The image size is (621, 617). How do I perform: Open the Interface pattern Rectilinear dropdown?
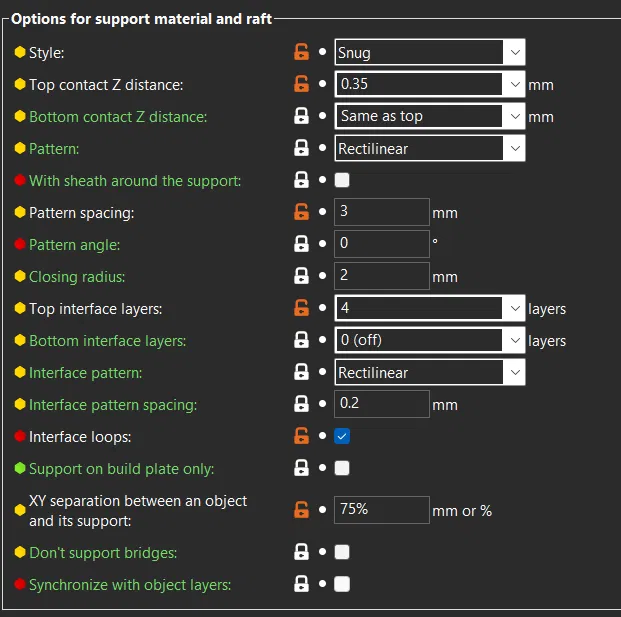(514, 372)
